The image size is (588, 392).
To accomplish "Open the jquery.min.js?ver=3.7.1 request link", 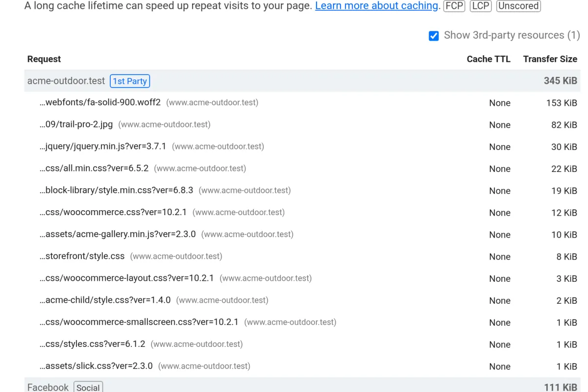I will tap(103, 147).
